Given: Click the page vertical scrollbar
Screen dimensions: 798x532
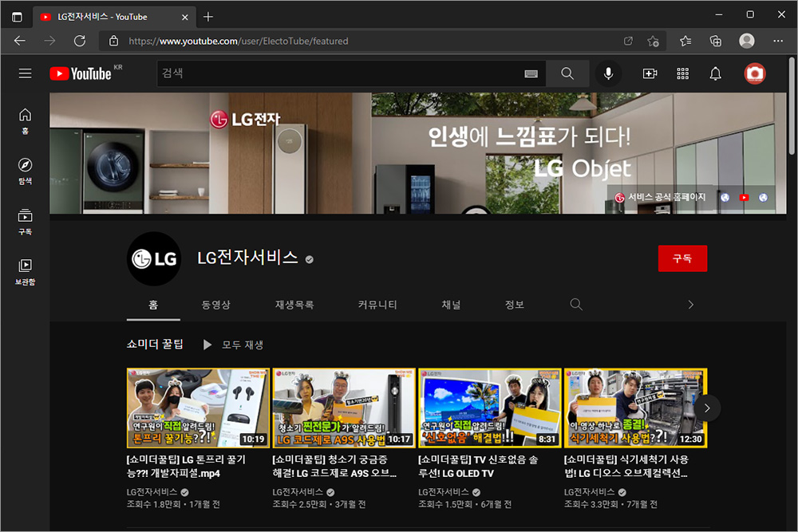Looking at the screenshot, I should [792, 107].
